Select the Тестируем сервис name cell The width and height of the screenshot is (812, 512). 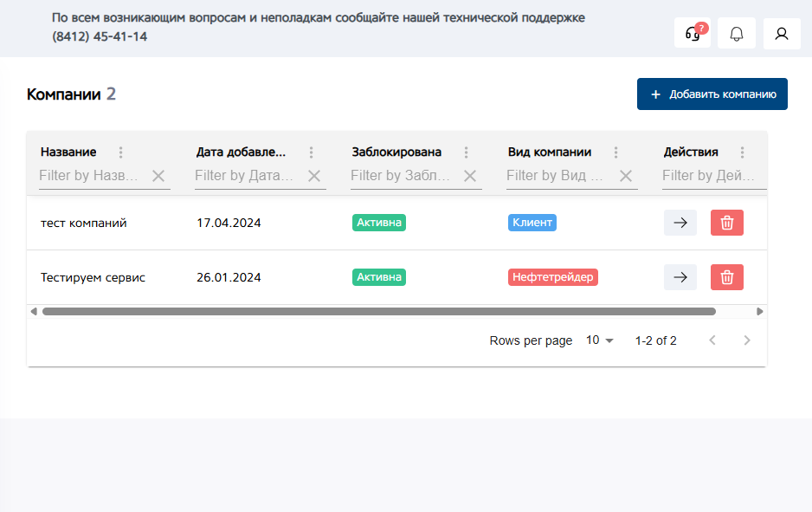click(x=93, y=277)
